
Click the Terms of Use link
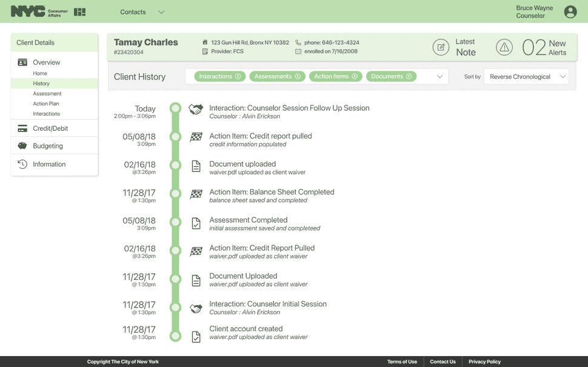[x=402, y=362]
